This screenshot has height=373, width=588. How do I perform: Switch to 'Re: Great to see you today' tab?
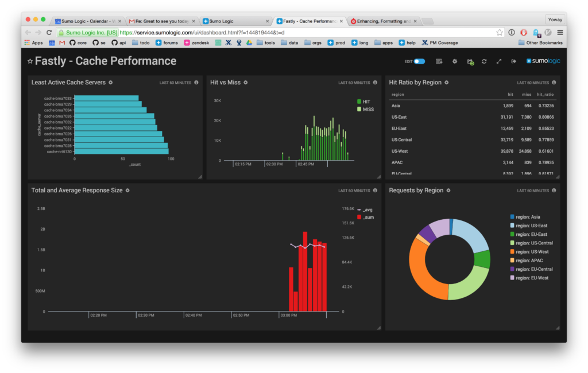click(x=162, y=21)
